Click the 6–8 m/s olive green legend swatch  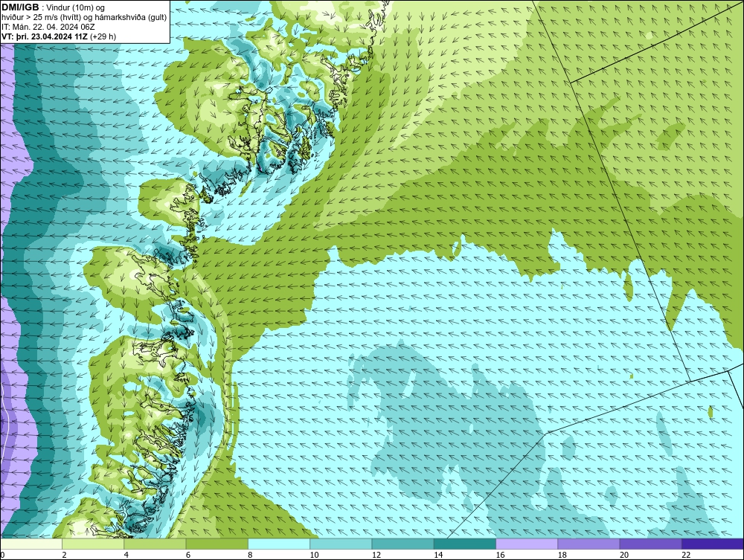pos(217,544)
